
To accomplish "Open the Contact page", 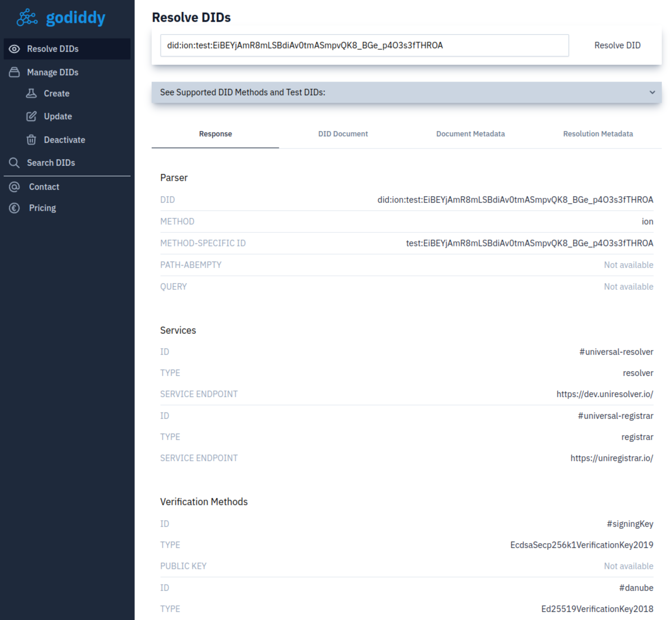I will [x=44, y=187].
